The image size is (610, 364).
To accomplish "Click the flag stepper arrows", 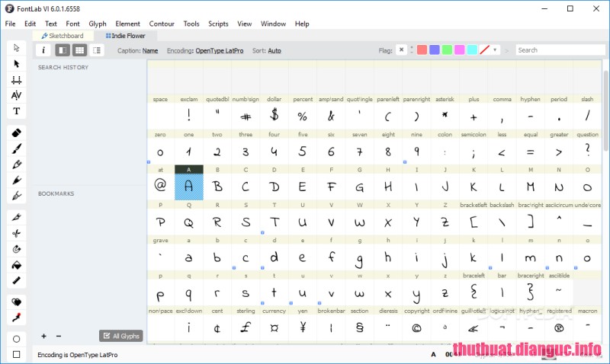I will (412, 49).
